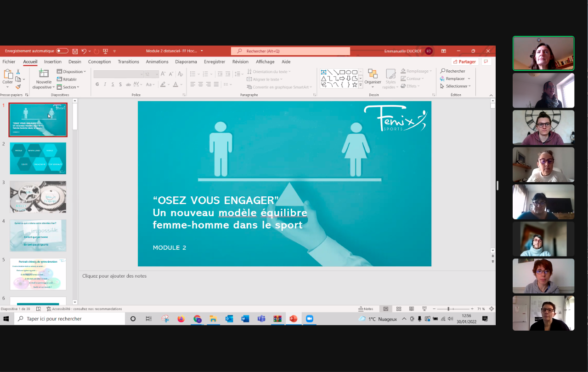Open the Styles rapides gallery
588x372 pixels.
390,79
